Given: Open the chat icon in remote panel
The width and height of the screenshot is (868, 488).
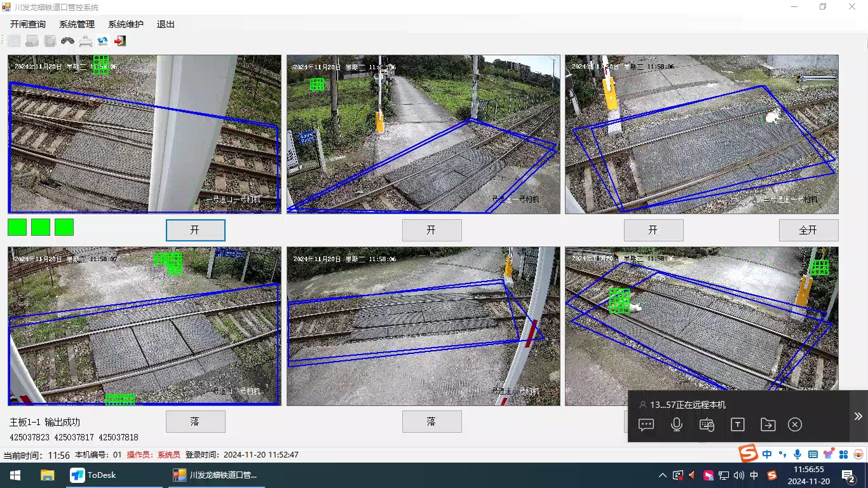Looking at the screenshot, I should [646, 425].
